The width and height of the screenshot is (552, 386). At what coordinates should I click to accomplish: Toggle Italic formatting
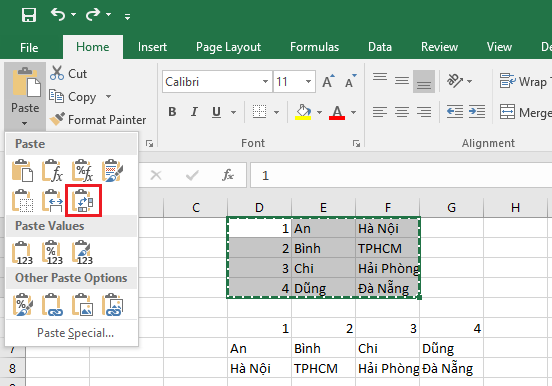click(x=194, y=112)
